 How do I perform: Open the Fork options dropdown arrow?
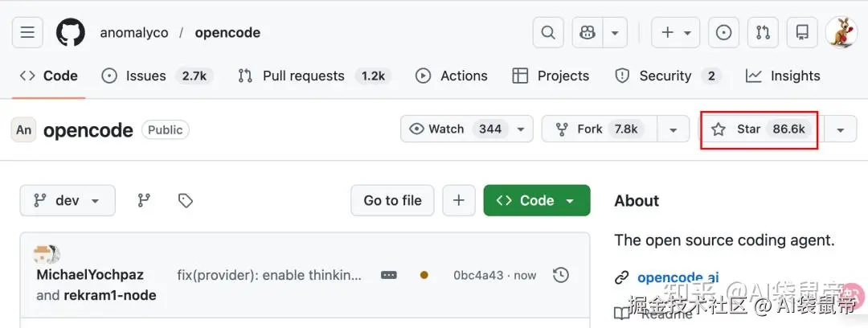pyautogui.click(x=673, y=129)
